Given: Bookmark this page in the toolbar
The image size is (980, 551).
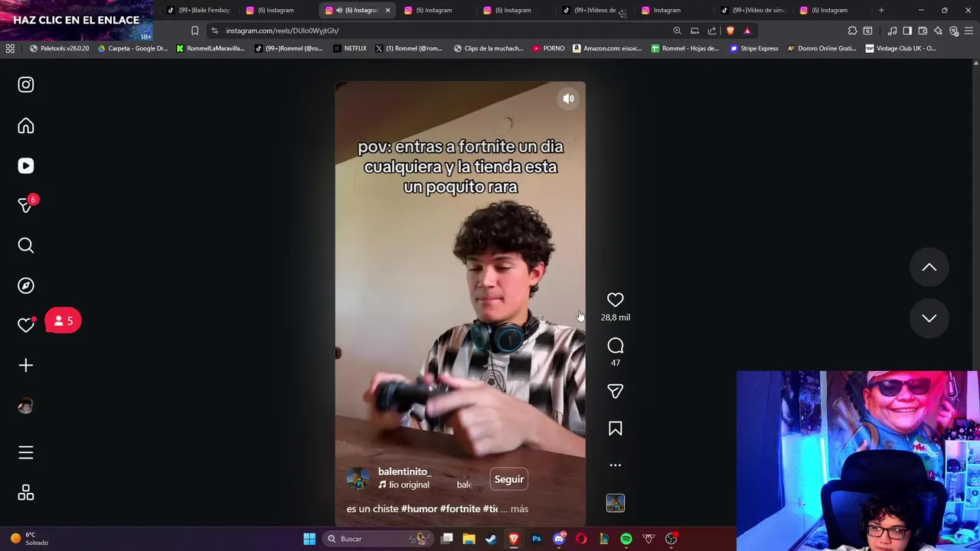Looking at the screenshot, I should (x=194, y=31).
